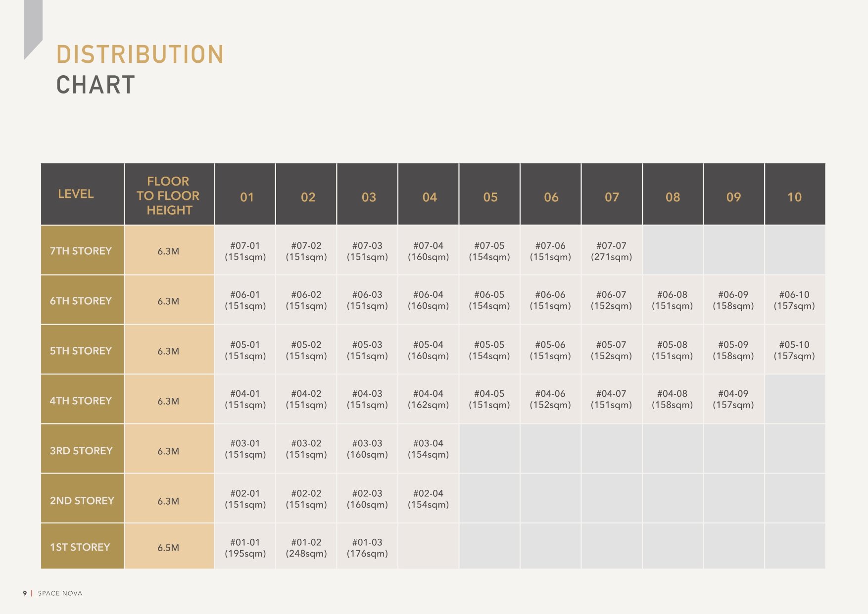This screenshot has width=868, height=614.
Task: Click the LEVEL column header
Action: [82, 194]
